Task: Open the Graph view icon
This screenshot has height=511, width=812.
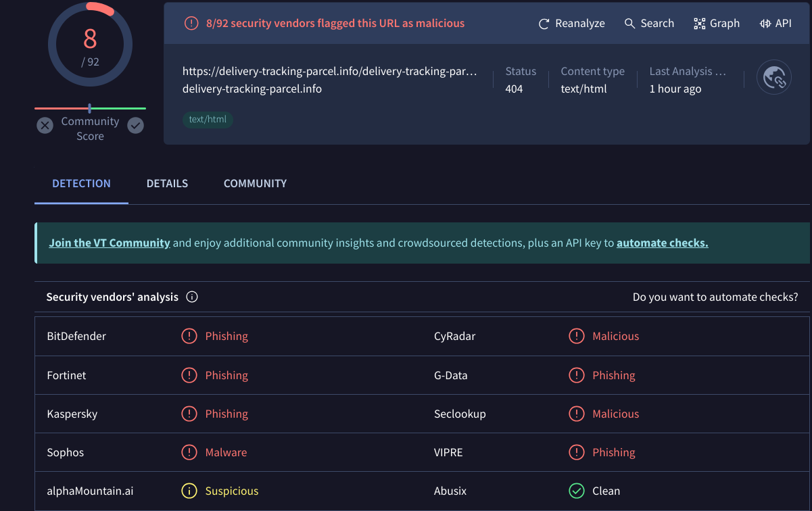Action: [699, 24]
